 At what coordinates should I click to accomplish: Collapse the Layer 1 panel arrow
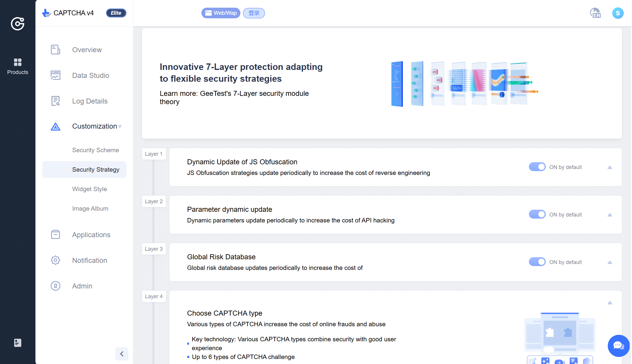click(x=610, y=167)
